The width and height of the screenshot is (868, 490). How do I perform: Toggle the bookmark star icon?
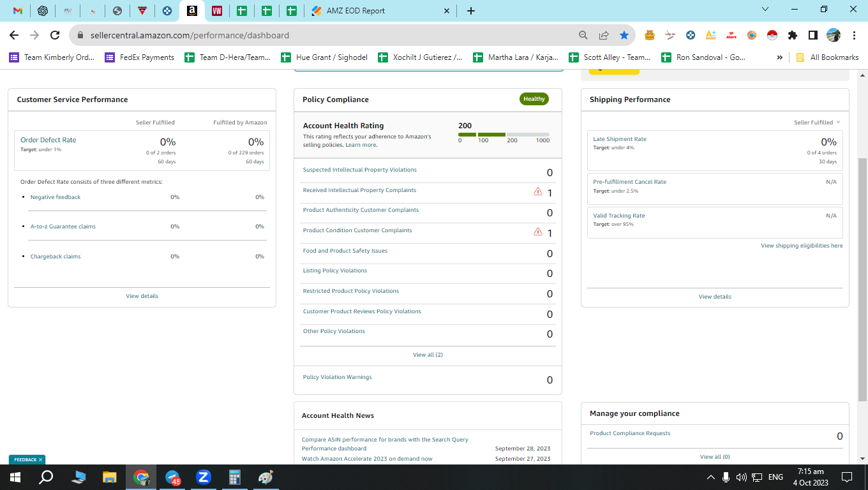click(624, 35)
